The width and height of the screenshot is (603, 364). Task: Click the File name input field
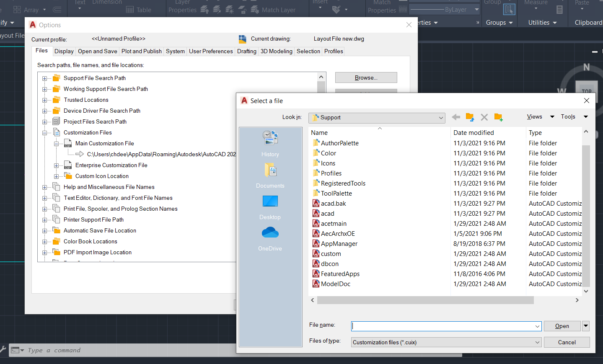[446, 326]
